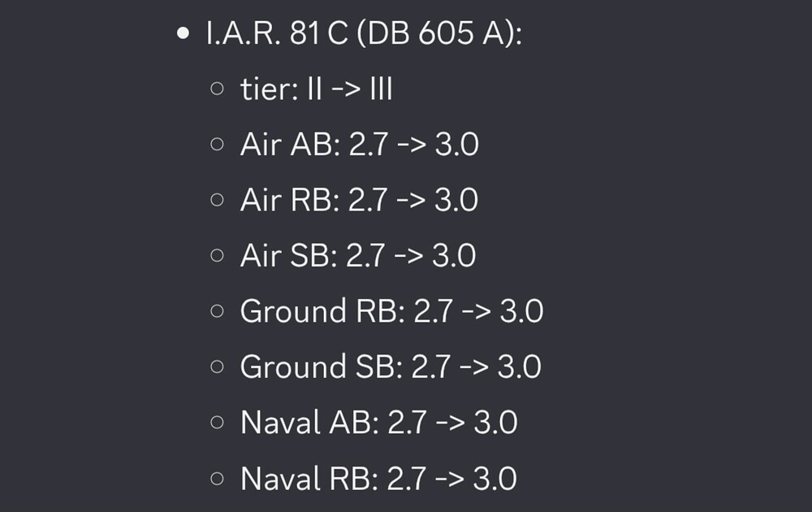Click the hollow bullet beside tier line

point(218,89)
